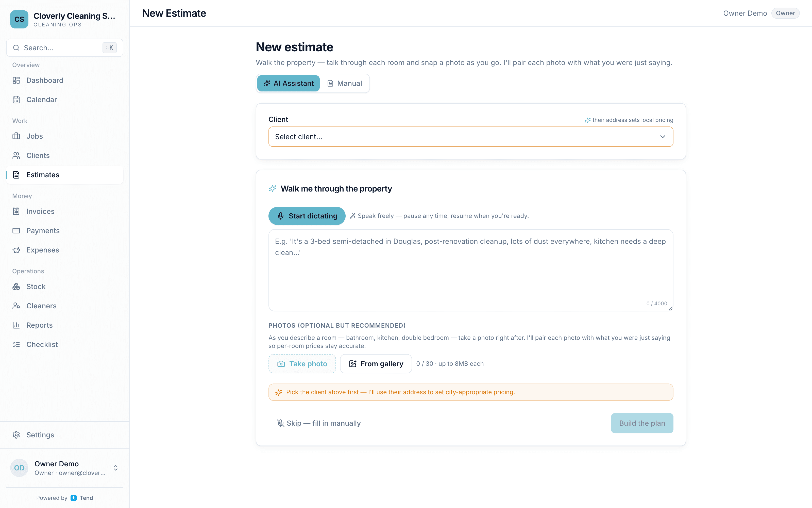Click the CS company logo badge
The width and height of the screenshot is (812, 508).
(19, 19)
